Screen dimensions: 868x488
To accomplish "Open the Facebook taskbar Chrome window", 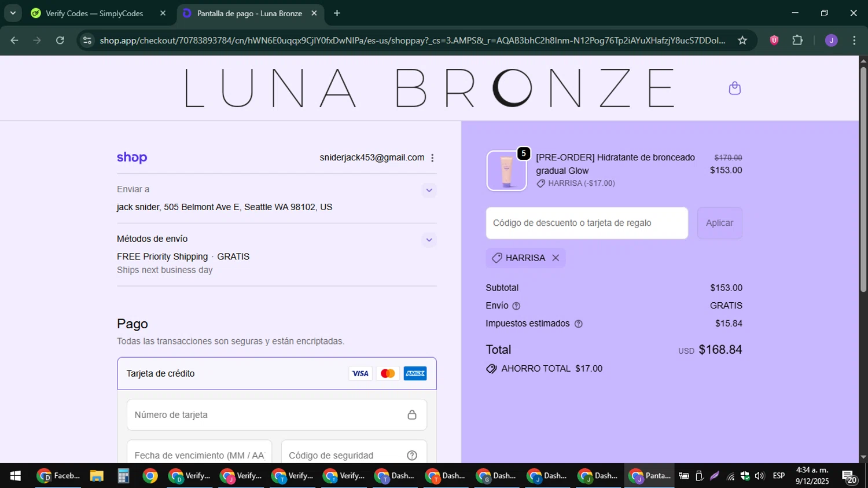I will tap(58, 476).
